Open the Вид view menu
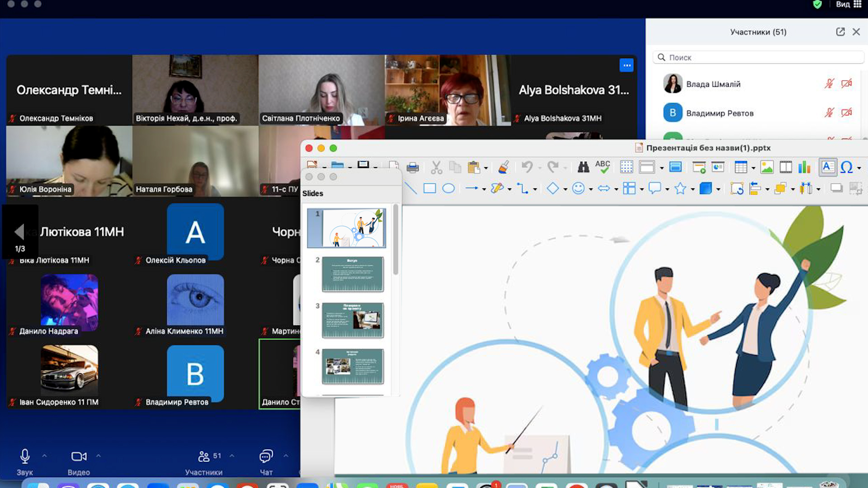The image size is (868, 488). click(x=843, y=5)
